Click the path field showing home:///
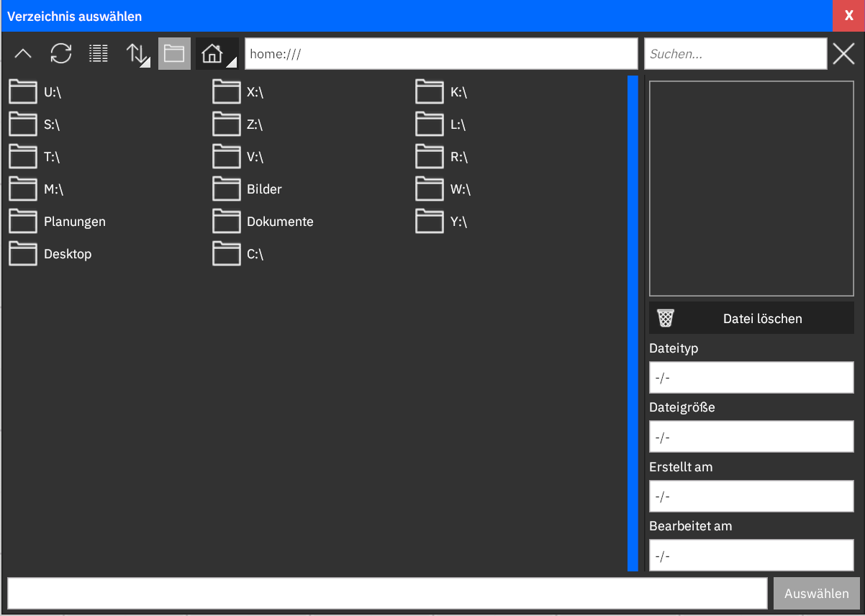The width and height of the screenshot is (865, 616). click(441, 54)
